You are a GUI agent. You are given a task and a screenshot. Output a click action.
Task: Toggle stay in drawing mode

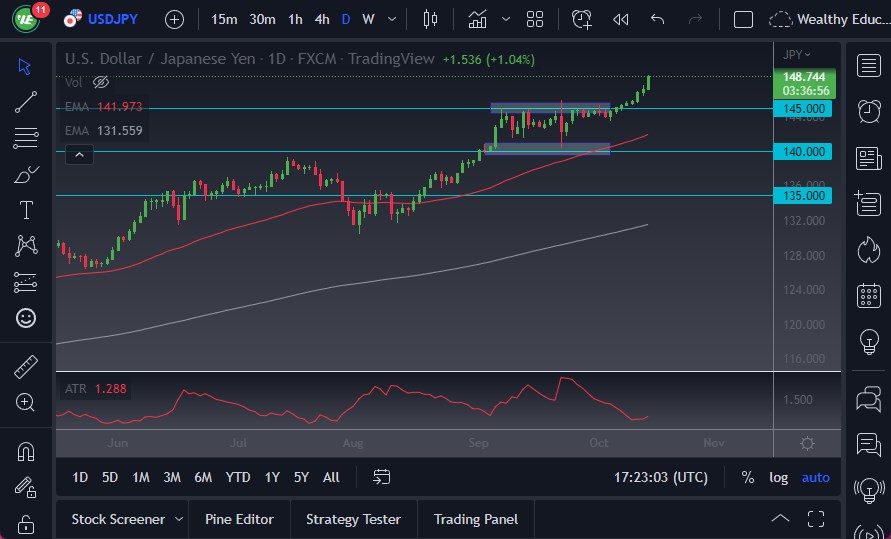26,487
